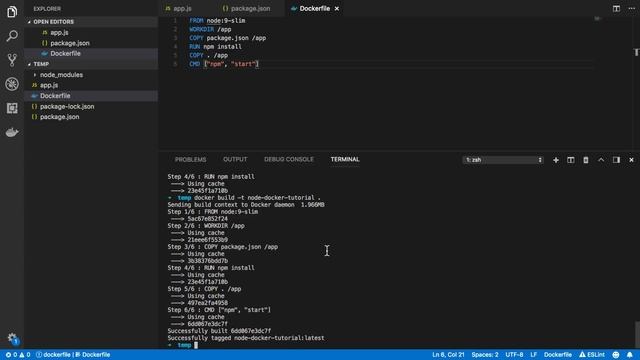
Task: Change indentation via Spaces: 2
Action: 485,355
